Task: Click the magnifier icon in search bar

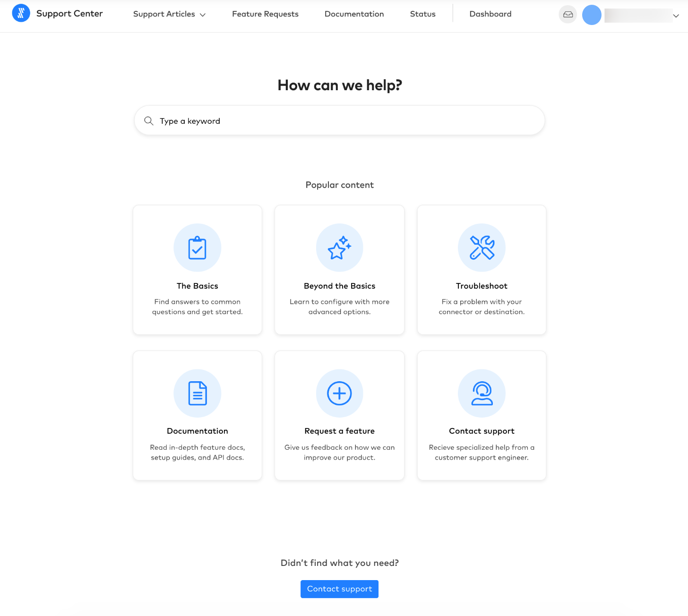Action: [x=149, y=121]
